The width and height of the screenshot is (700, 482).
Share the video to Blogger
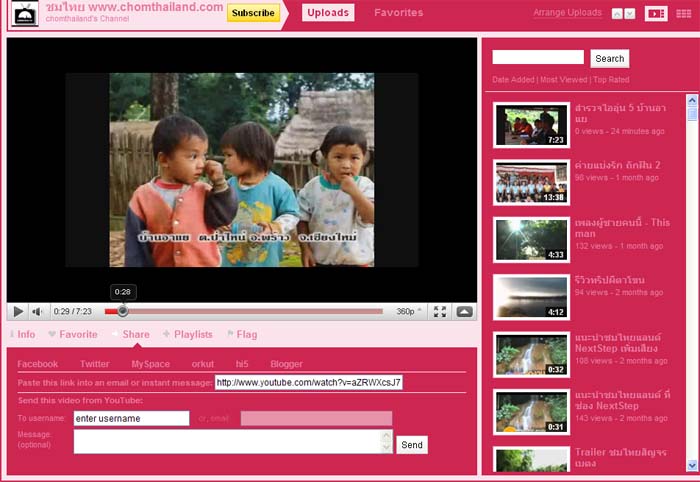tap(286, 364)
